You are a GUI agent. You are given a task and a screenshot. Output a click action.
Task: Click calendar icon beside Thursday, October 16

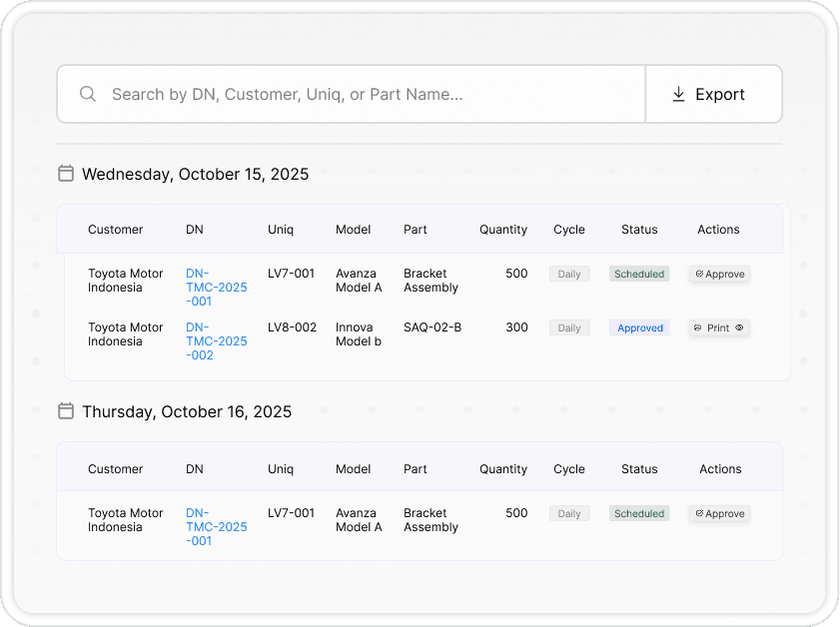coord(65,411)
